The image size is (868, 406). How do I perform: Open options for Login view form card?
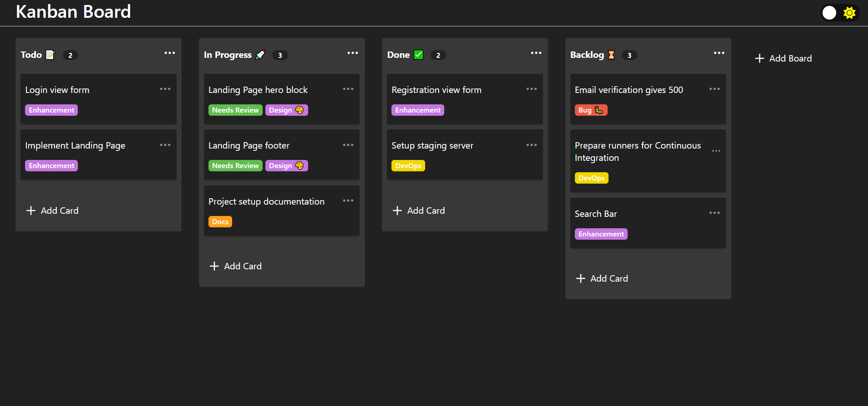(165, 89)
